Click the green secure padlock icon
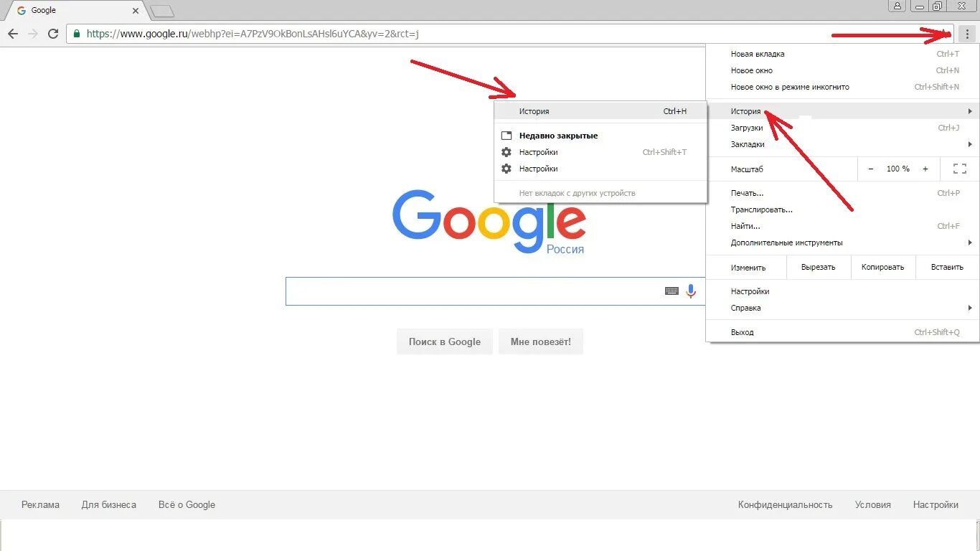The width and height of the screenshot is (980, 551). (x=77, y=34)
